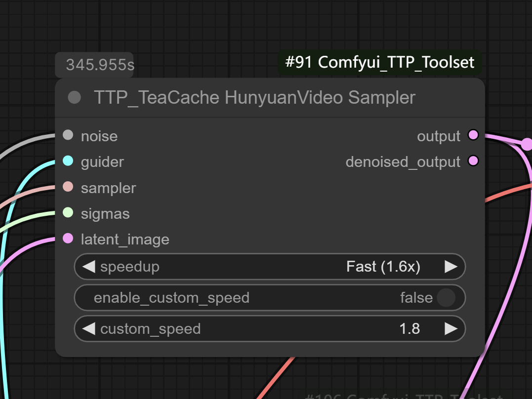Click the sampler input socket
Screen dimensions: 532x399
pyautogui.click(x=68, y=188)
